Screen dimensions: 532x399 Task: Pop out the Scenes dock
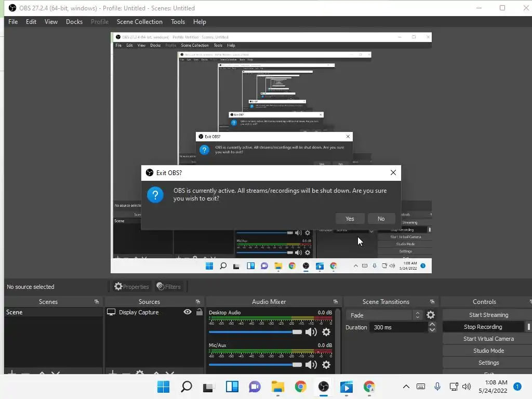96,302
